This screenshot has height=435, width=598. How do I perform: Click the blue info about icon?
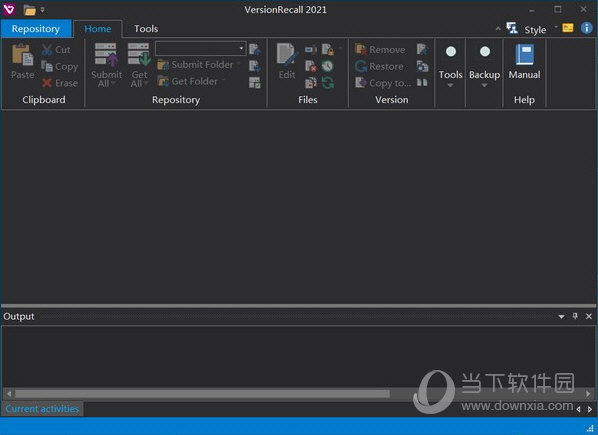[x=587, y=28]
